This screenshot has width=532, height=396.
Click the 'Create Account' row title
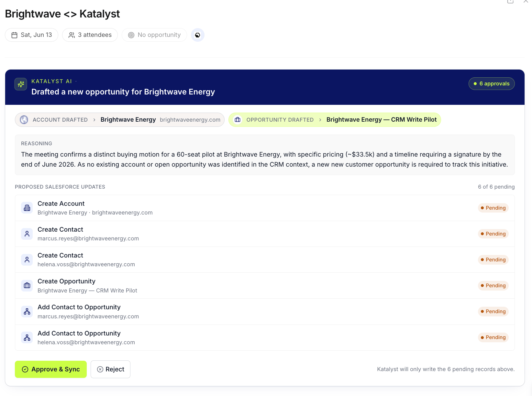click(x=61, y=203)
